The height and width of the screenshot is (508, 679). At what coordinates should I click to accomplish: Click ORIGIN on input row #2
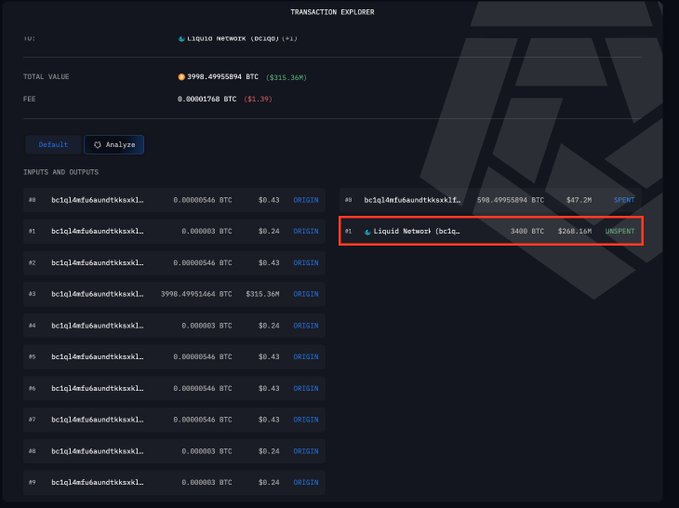point(306,263)
